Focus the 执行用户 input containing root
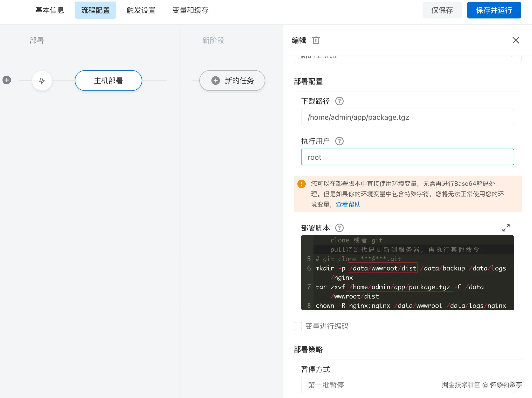The height and width of the screenshot is (398, 532). [407, 157]
